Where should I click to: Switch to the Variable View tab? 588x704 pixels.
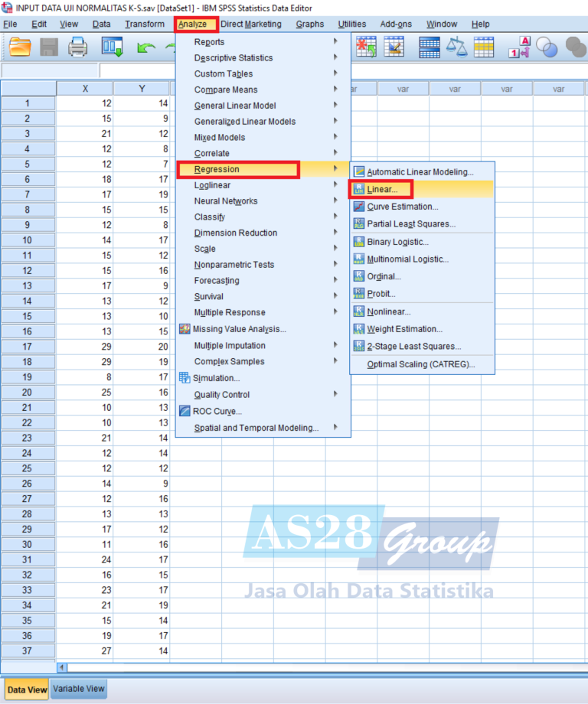pos(79,689)
